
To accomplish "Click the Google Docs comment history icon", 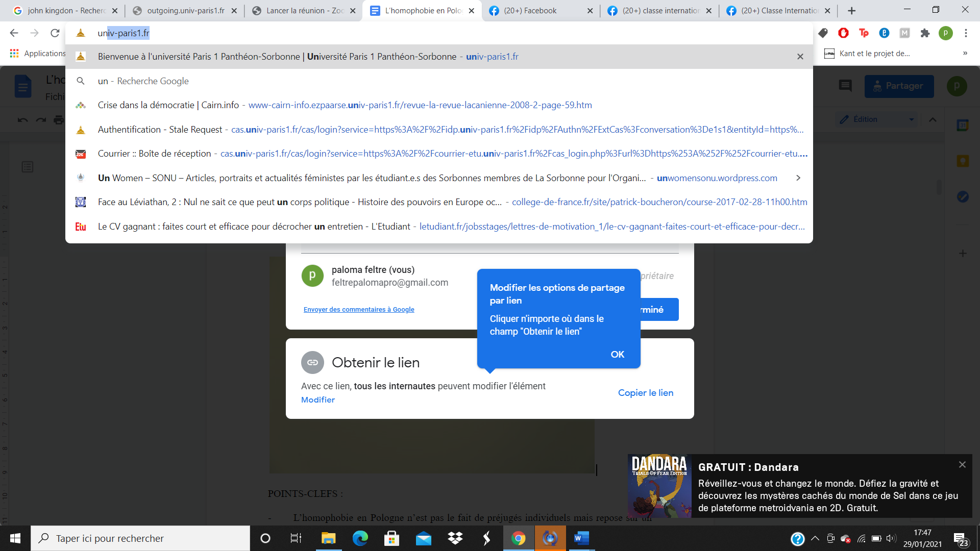I will tap(845, 86).
